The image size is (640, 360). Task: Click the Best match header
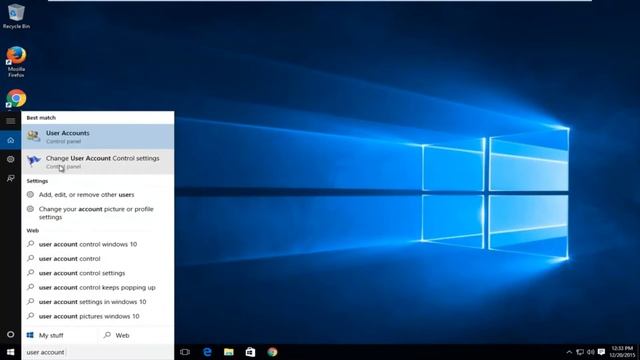41,118
